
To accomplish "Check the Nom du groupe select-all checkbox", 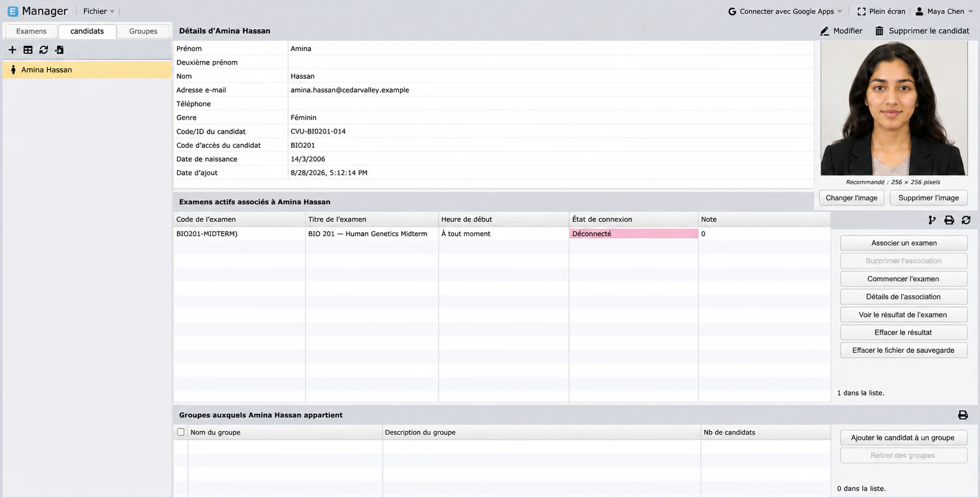I will tap(181, 432).
